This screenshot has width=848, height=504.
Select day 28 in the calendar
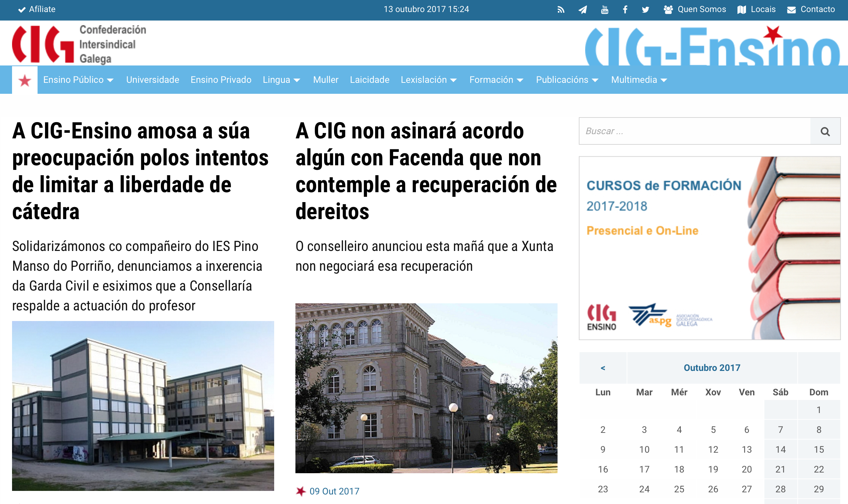[x=780, y=489]
